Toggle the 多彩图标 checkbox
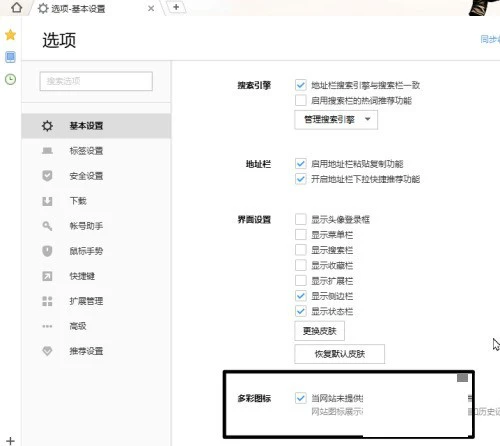The width and height of the screenshot is (500, 446). tap(300, 398)
